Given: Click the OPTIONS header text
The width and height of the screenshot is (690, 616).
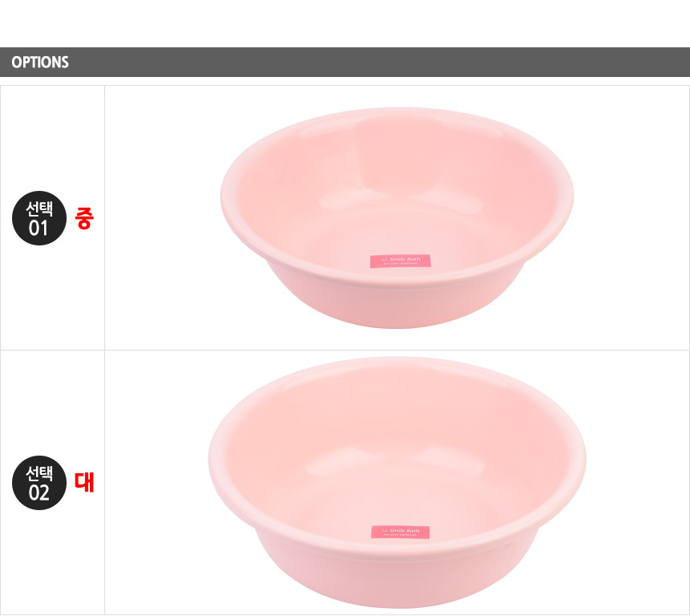Looking at the screenshot, I should tap(40, 63).
